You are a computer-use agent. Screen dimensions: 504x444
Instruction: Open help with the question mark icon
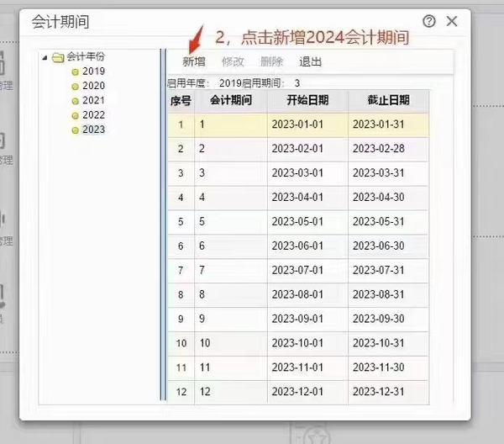coord(429,21)
